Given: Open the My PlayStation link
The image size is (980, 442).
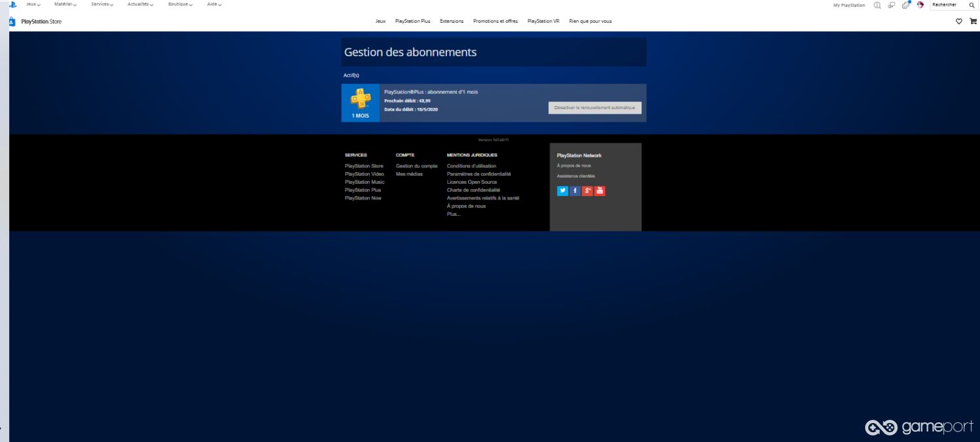Looking at the screenshot, I should [x=849, y=5].
